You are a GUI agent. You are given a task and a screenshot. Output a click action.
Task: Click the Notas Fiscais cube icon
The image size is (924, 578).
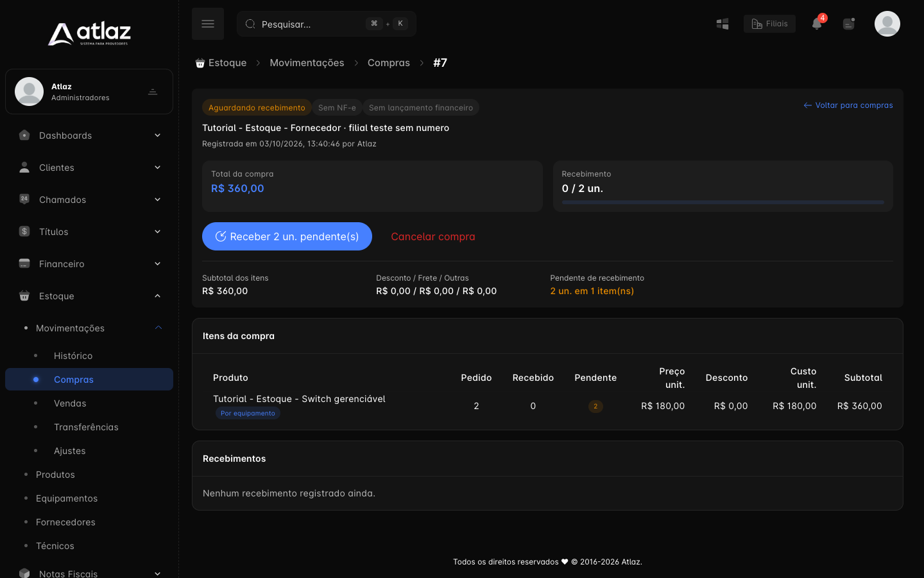tap(24, 573)
